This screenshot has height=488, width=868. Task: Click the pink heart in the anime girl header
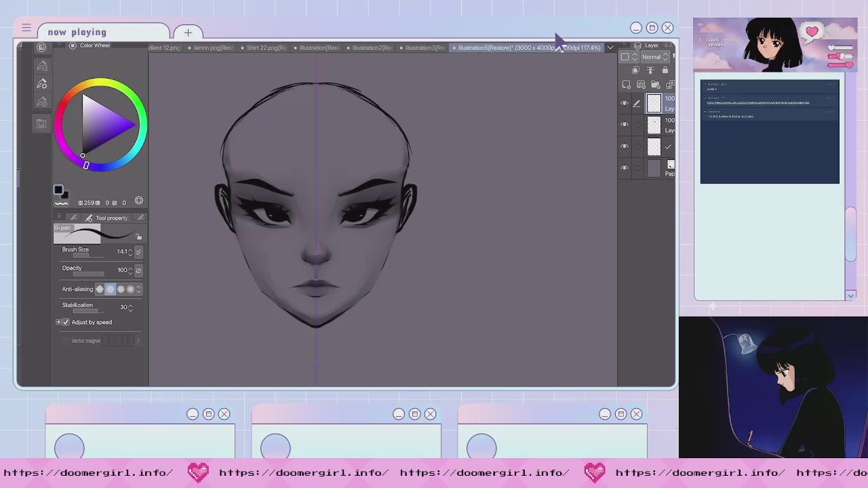[x=812, y=31]
